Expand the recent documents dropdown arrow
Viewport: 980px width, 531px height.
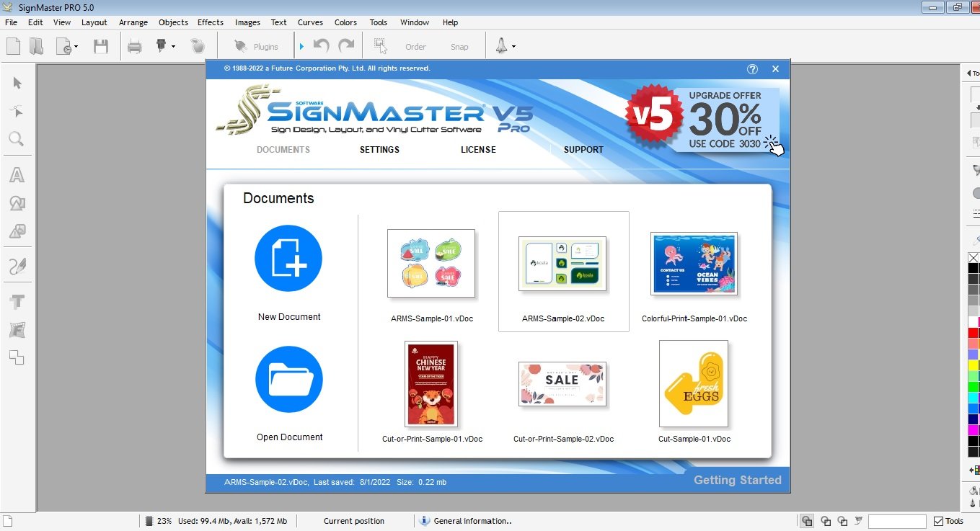[x=76, y=48]
